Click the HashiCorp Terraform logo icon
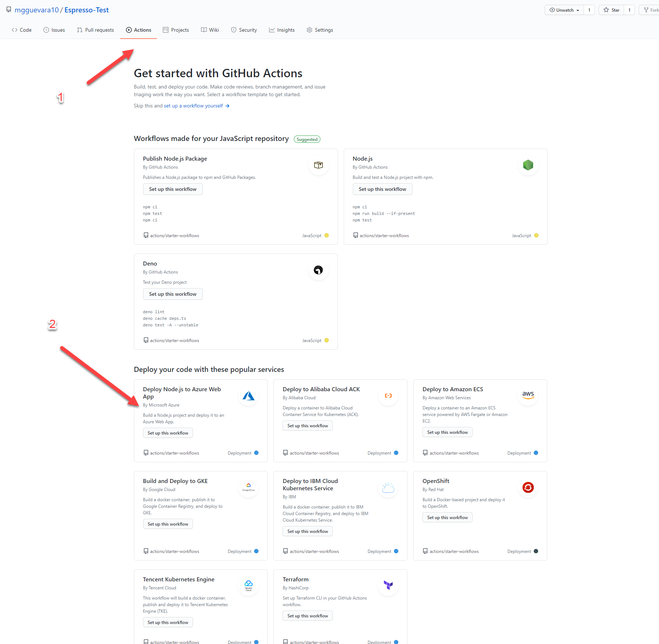659x644 pixels. point(388,586)
